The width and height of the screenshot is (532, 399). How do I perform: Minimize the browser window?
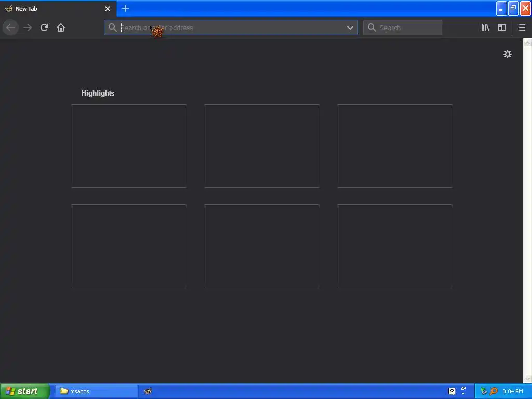click(501, 8)
